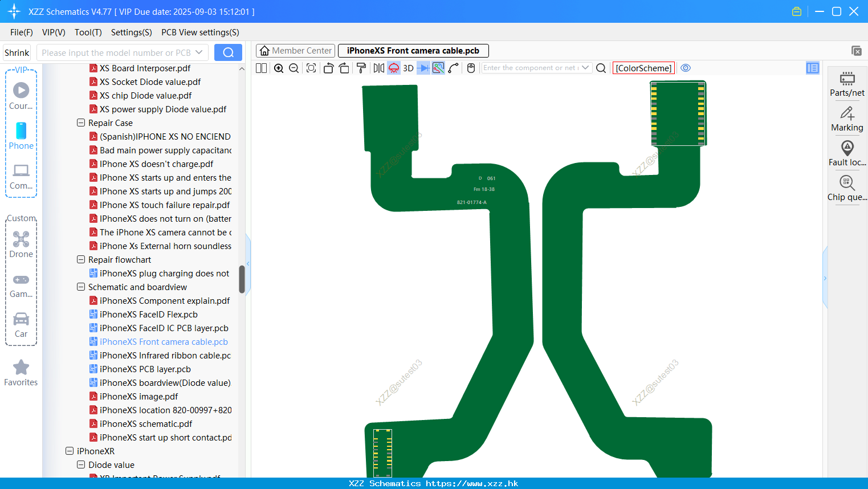This screenshot has width=868, height=489.
Task: Toggle the net routing highlight tool
Action: [438, 68]
